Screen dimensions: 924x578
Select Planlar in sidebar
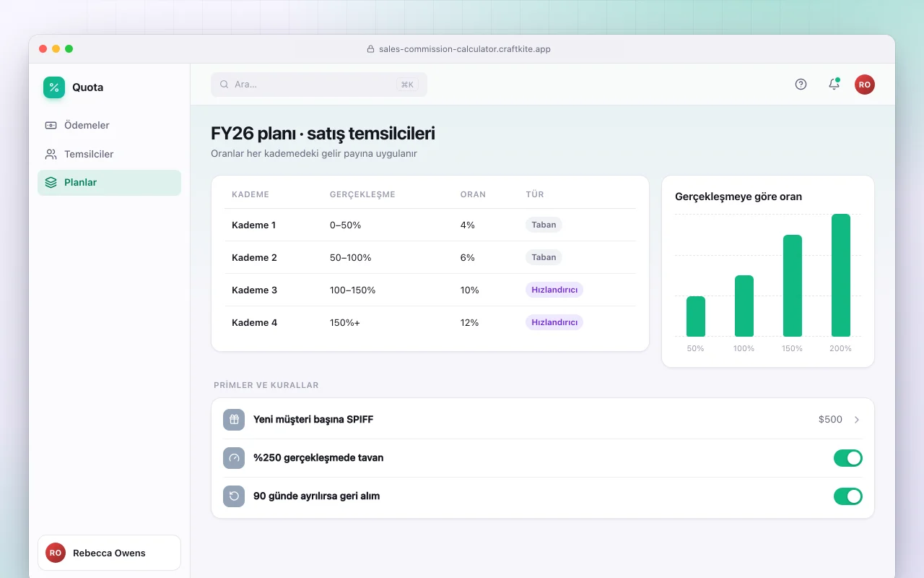pos(109,183)
